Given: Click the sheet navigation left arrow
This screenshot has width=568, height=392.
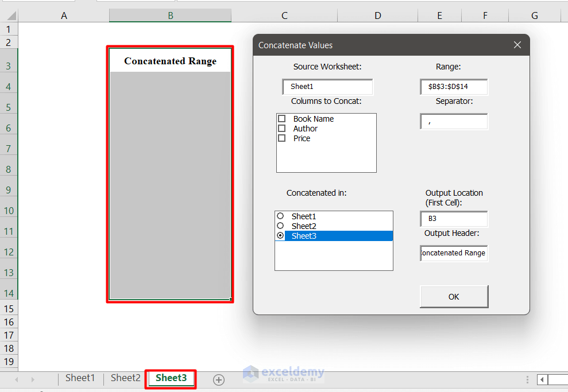Looking at the screenshot, I should (16, 379).
